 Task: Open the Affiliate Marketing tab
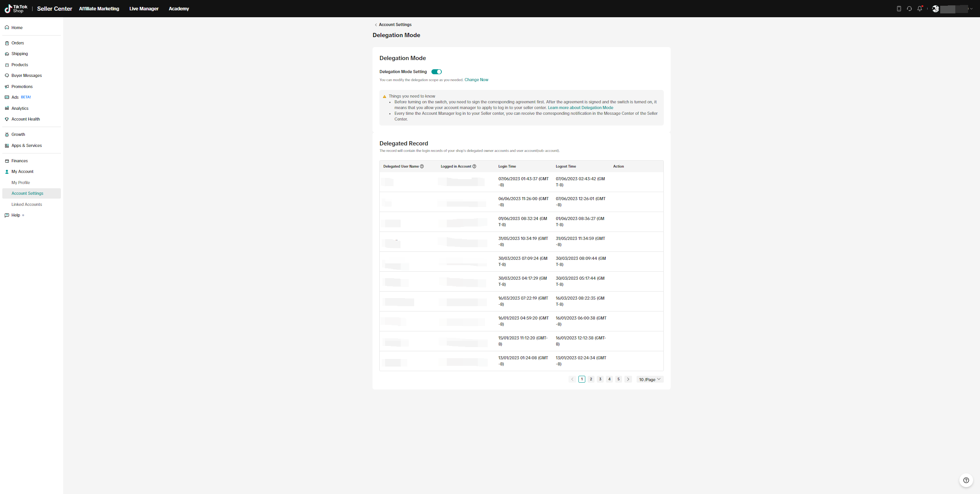[x=99, y=8]
